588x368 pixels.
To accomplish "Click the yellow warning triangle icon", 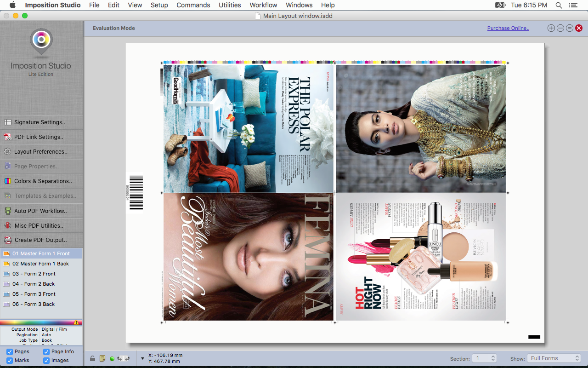I will (x=76, y=322).
